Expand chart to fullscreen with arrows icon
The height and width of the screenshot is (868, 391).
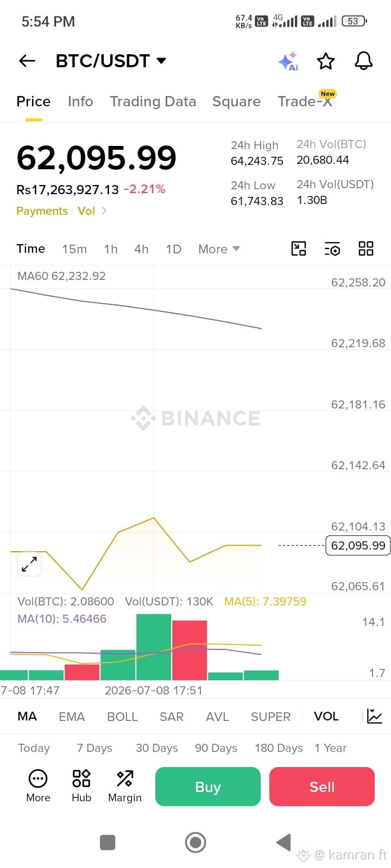pos(29,564)
